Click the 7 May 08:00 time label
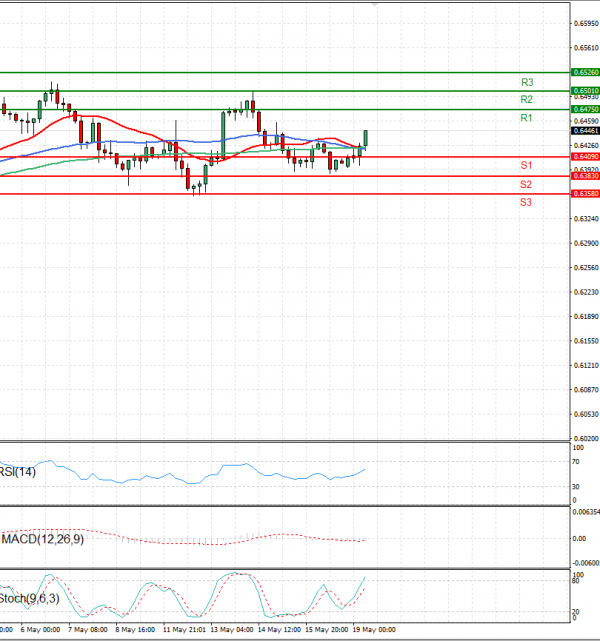This screenshot has width=600, height=641. coord(87,630)
